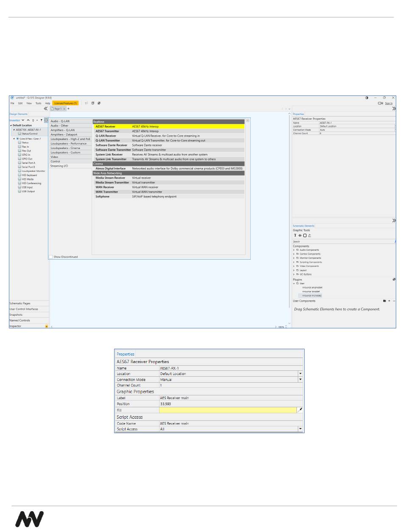Select the Audio - Q-LAN category
Image resolution: width=403 pixels, height=532 pixels.
[70, 121]
